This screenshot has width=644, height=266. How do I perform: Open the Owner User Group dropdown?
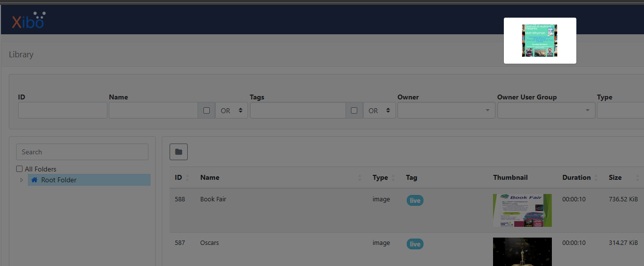[x=545, y=111]
